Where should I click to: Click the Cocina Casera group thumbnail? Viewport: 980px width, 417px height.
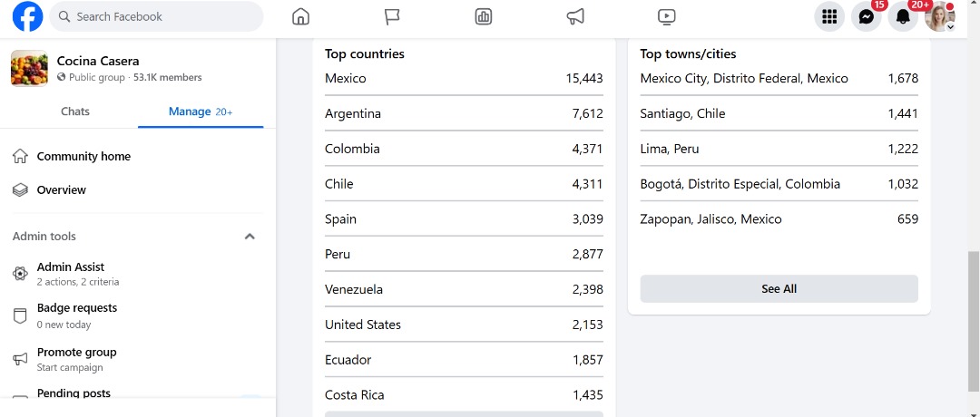tap(29, 69)
